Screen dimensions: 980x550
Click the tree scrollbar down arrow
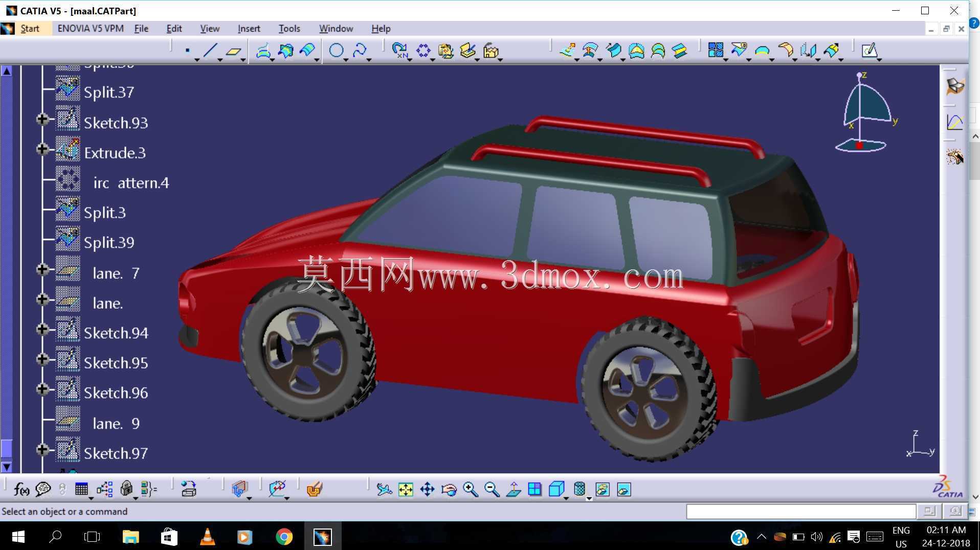click(7, 467)
